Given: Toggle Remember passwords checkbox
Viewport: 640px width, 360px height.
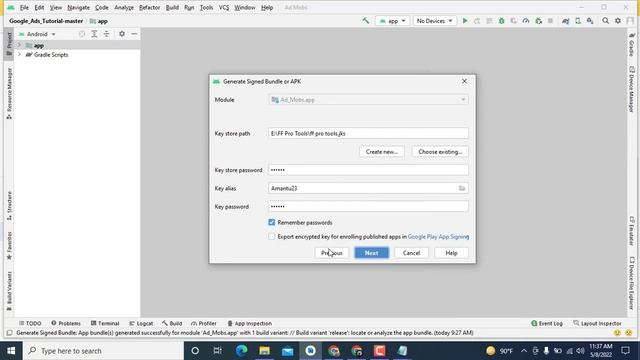Looking at the screenshot, I should pyautogui.click(x=272, y=222).
